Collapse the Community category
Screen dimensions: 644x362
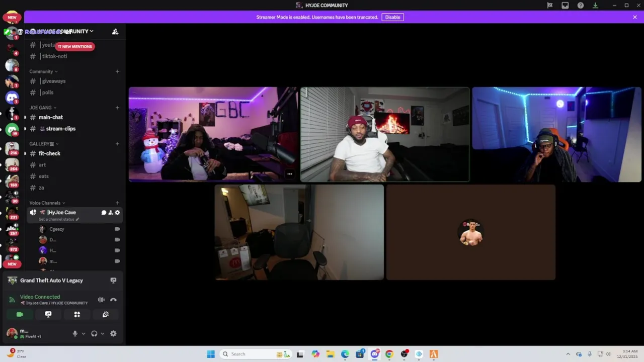point(43,71)
